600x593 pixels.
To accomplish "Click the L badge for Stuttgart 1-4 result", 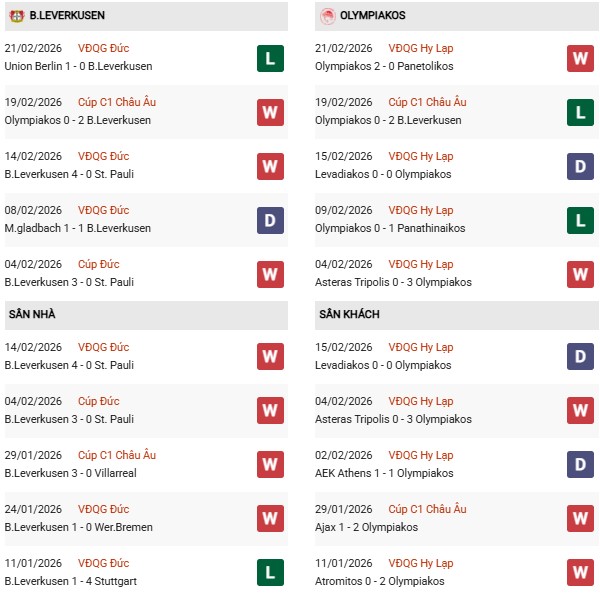I will [269, 573].
